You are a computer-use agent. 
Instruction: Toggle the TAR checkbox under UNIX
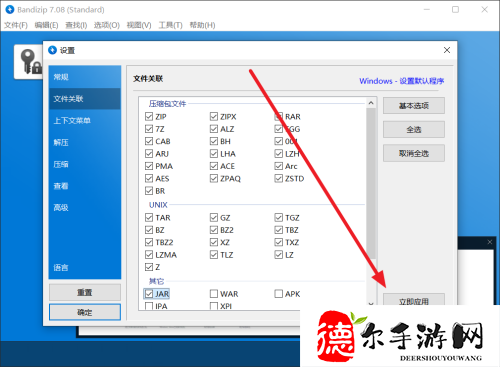pyautogui.click(x=149, y=217)
